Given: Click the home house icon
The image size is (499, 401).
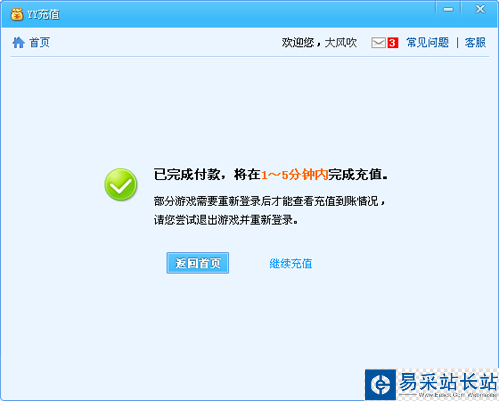Looking at the screenshot, I should click(x=19, y=43).
